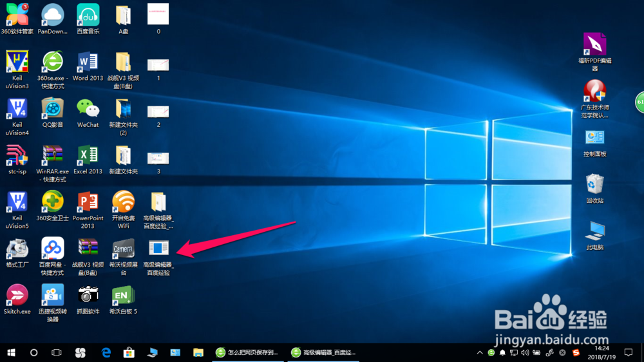This screenshot has height=362, width=644.
Task: Launch Microsoft Edge from the taskbar
Action: point(106,352)
